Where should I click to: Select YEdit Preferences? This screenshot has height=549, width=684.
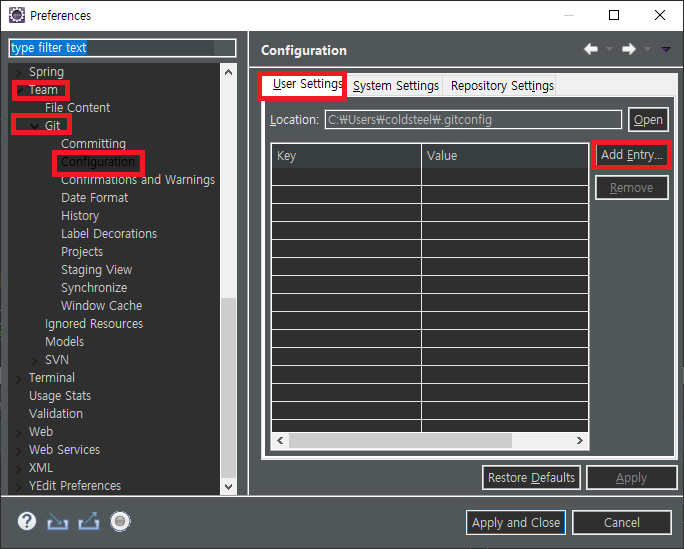75,486
